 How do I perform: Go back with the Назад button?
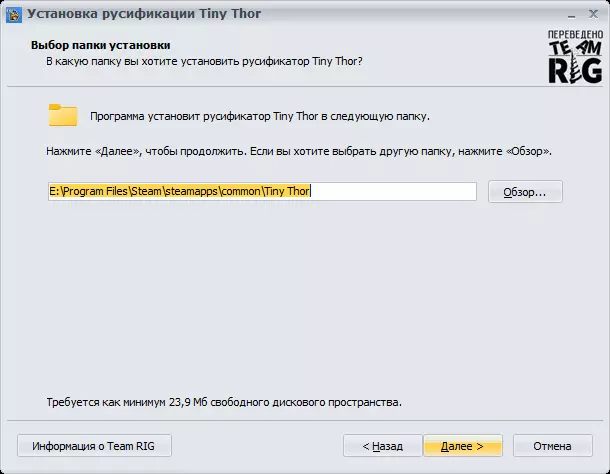pos(382,445)
